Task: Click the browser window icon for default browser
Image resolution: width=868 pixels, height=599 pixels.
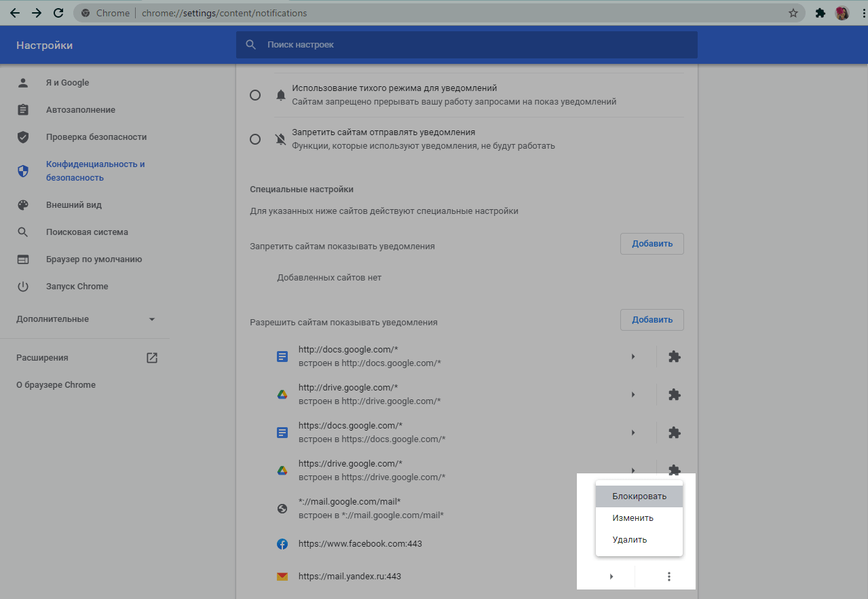Action: coord(23,259)
